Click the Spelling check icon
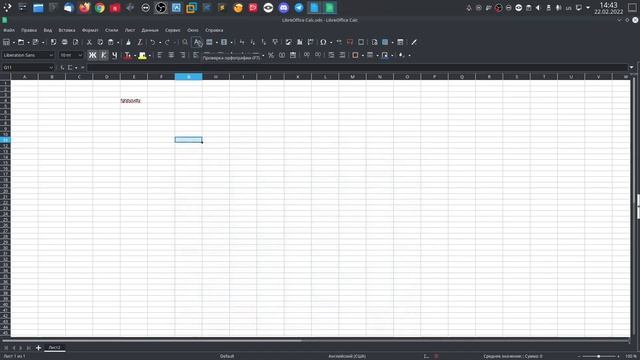Screen dimensions: 640x360 click(198, 42)
